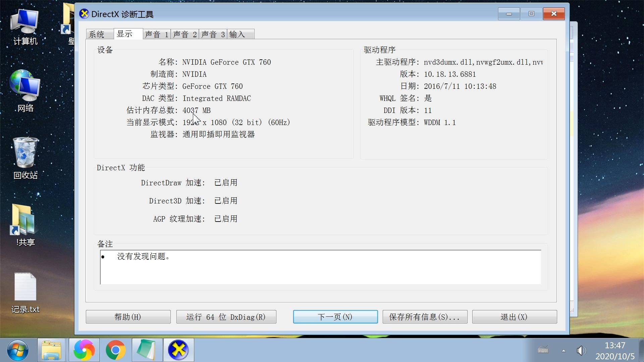Viewport: 644px width, 362px height.
Task: Click the volume speaker tray icon
Action: pyautogui.click(x=581, y=351)
